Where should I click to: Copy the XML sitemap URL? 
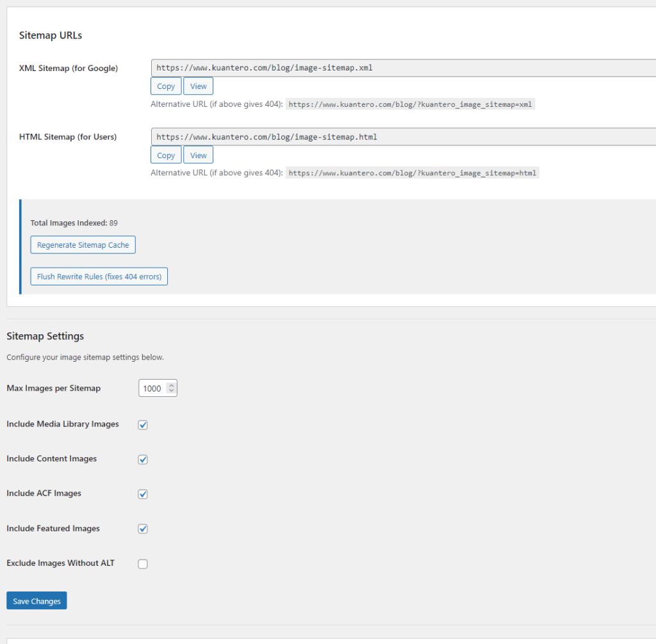165,85
